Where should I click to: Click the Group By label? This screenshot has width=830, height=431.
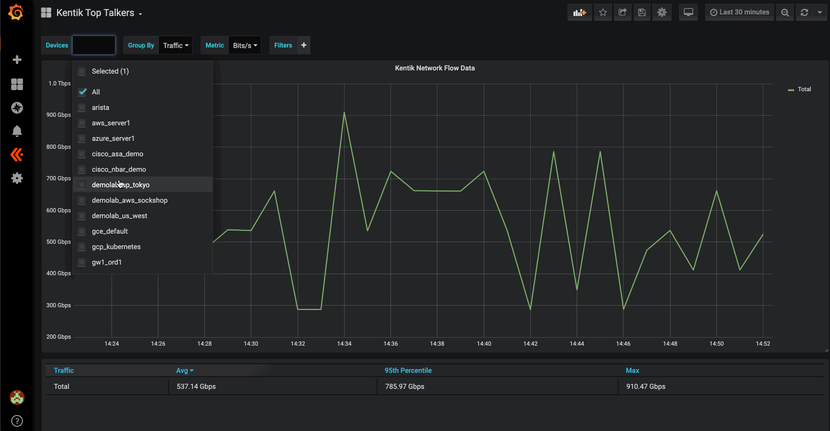(141, 46)
